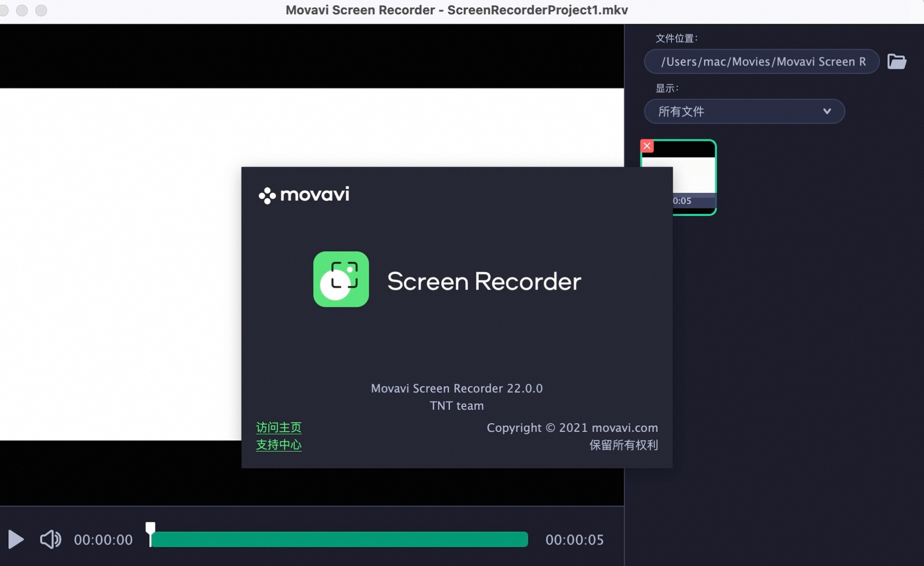Click the 显示 label
This screenshot has width=924, height=566.
point(667,88)
